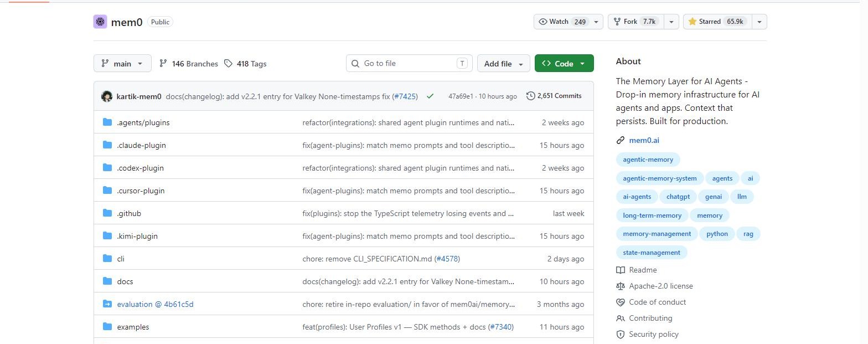Focus the Go to file search field
868x344 pixels.
409,64
